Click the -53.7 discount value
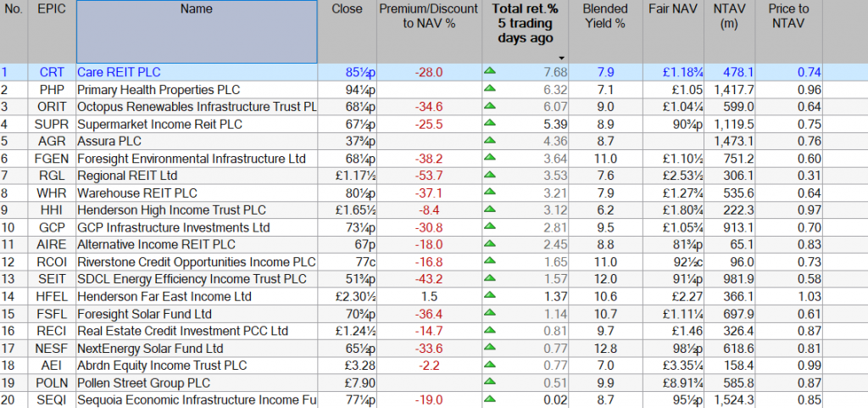 [429, 176]
